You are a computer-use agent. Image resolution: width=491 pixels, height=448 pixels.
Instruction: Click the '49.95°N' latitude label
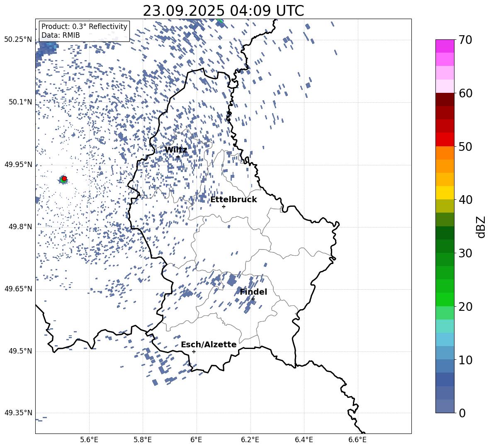(18, 165)
